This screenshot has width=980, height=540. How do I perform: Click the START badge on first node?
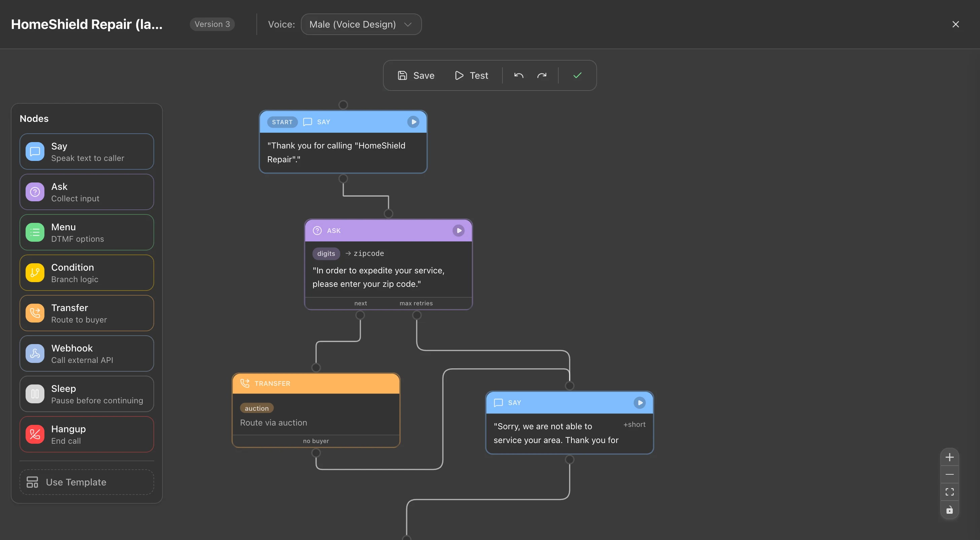click(282, 122)
